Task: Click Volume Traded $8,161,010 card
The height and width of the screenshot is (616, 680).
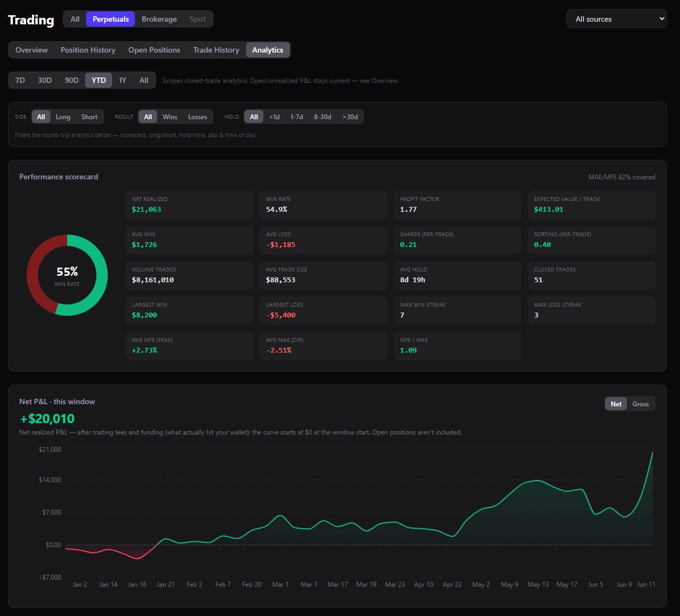Action: (189, 275)
